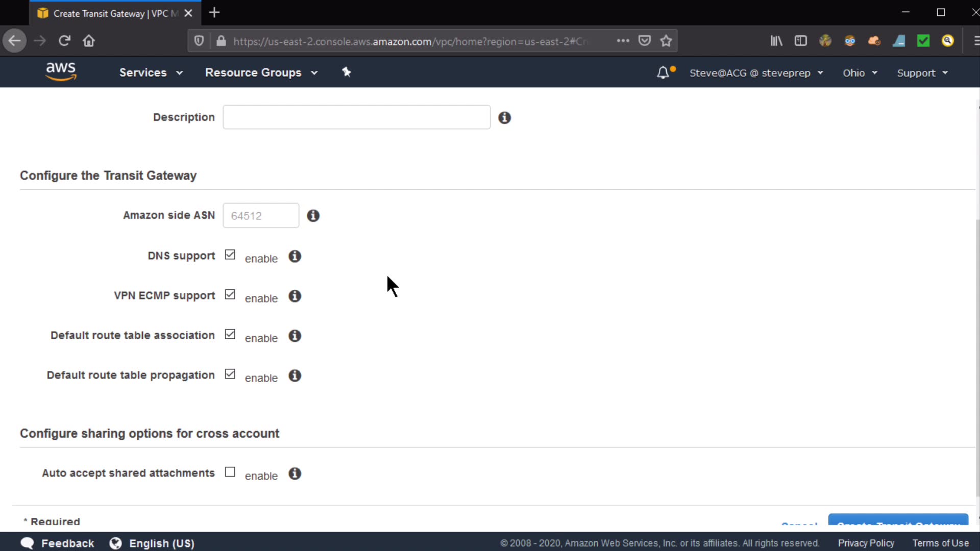Disable the DNS support checkbox
This screenshot has width=980, height=551.
tap(230, 255)
